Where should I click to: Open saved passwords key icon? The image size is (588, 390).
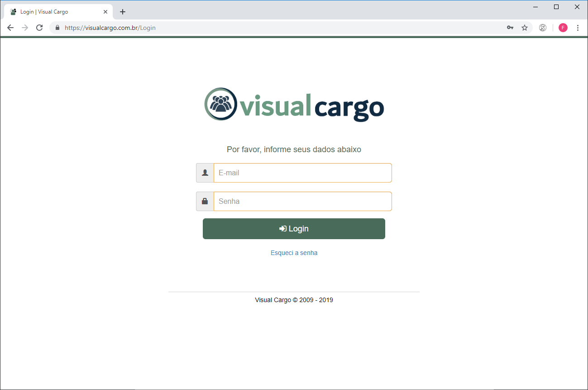tap(510, 28)
